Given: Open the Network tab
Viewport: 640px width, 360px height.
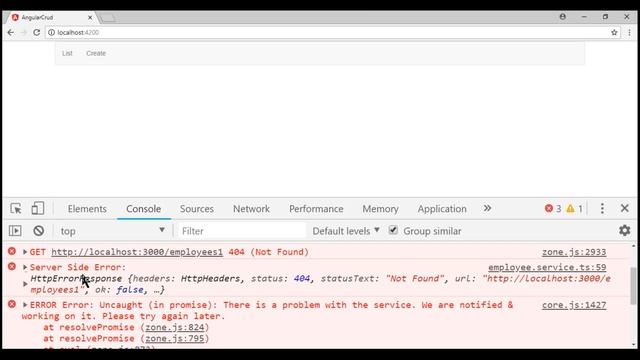Looking at the screenshot, I should tap(251, 209).
